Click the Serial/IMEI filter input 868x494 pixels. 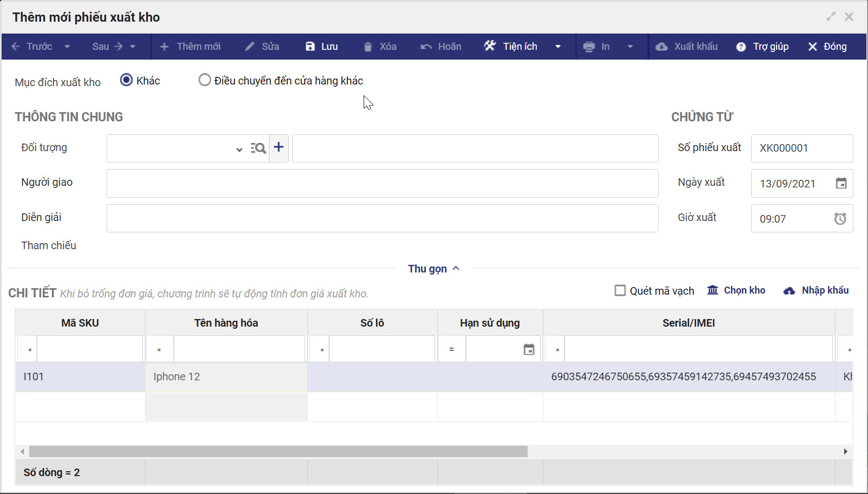coord(699,349)
